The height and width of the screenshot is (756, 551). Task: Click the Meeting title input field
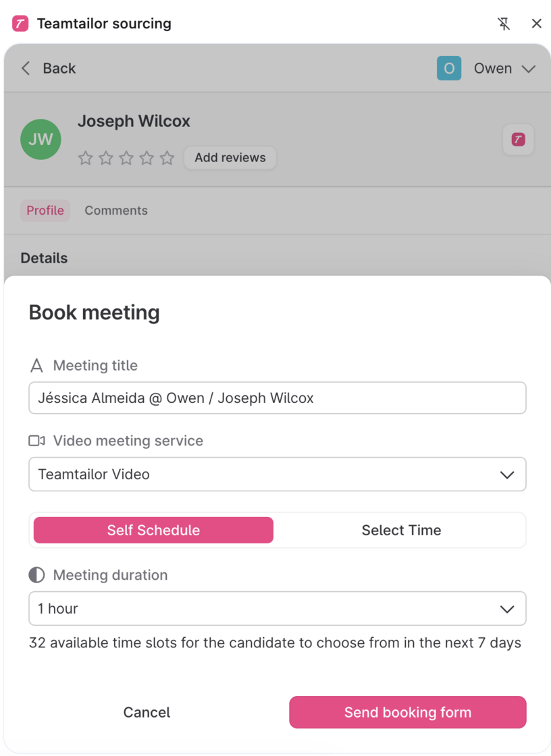pyautogui.click(x=277, y=398)
